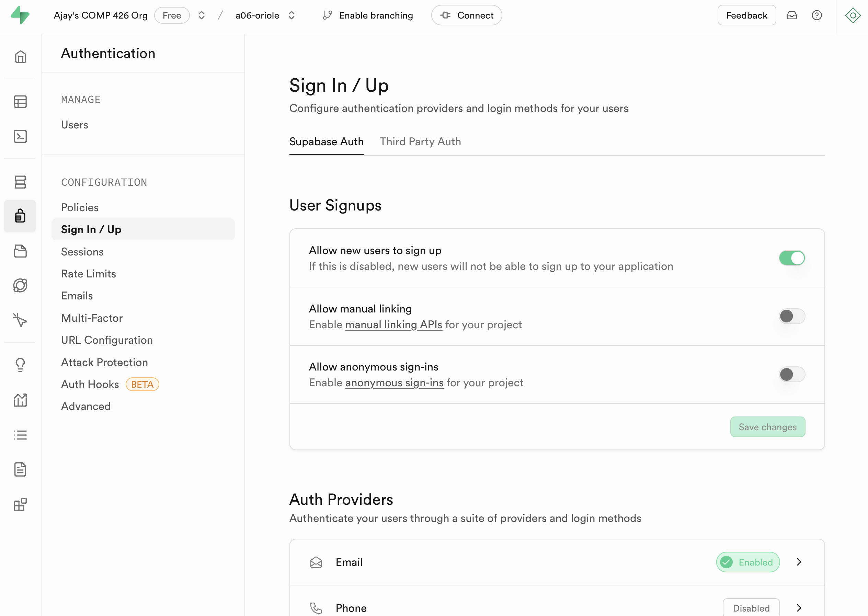The width and height of the screenshot is (868, 616).
Task: Open URL Configuration page
Action: [107, 340]
